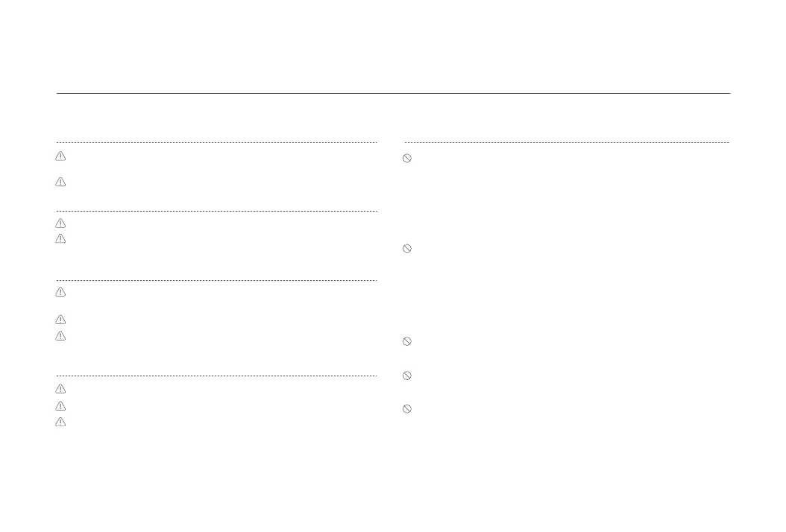Select the second warning icon in the second left section

click(61, 239)
